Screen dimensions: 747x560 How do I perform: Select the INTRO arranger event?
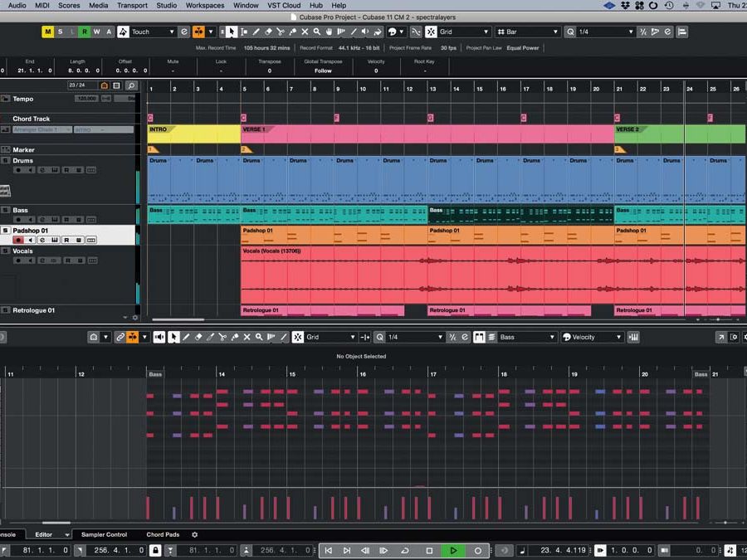(x=194, y=134)
